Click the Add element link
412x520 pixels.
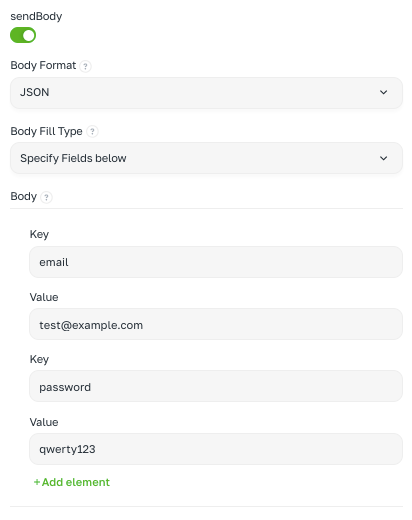(72, 482)
